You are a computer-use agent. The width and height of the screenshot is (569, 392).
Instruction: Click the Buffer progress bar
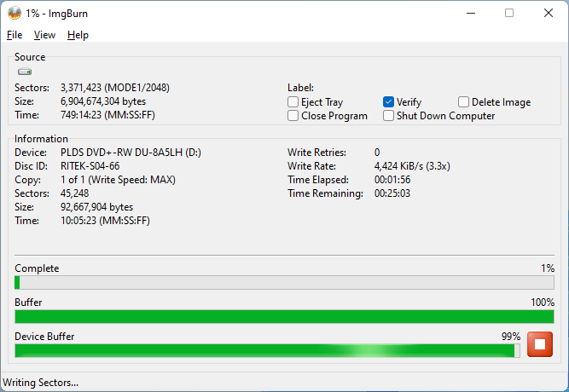[284, 317]
